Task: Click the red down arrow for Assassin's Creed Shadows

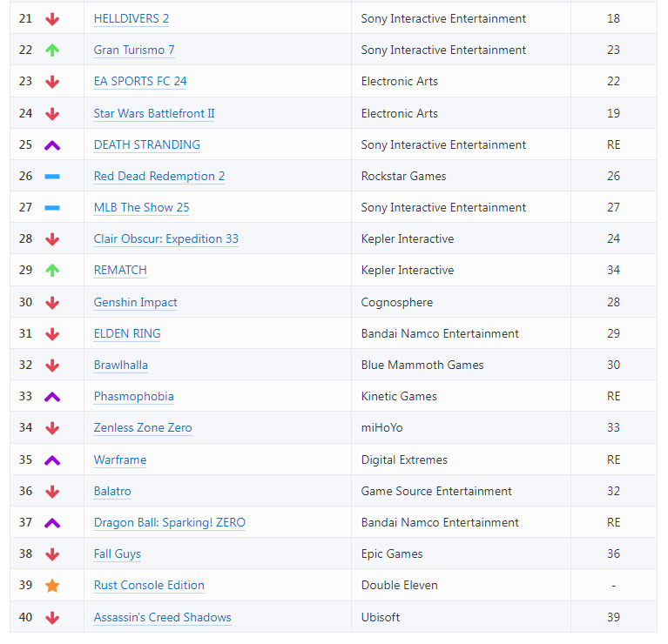Action: (x=52, y=618)
